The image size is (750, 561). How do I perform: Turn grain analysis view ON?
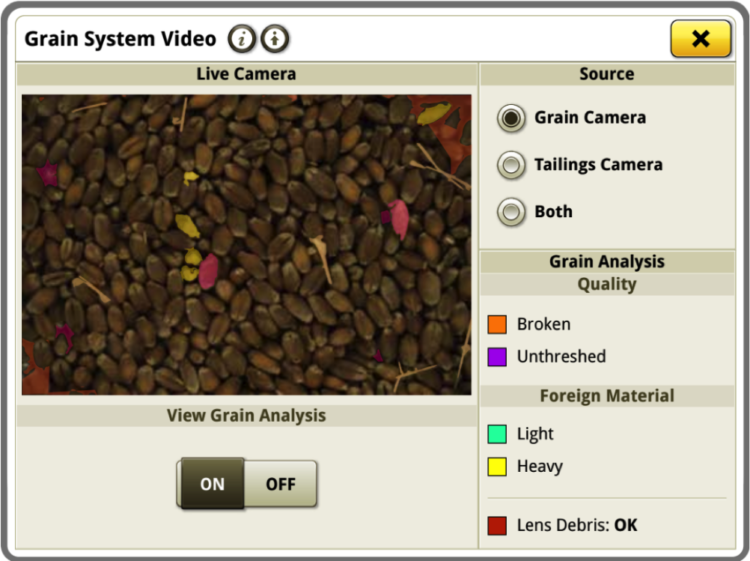[x=212, y=484]
